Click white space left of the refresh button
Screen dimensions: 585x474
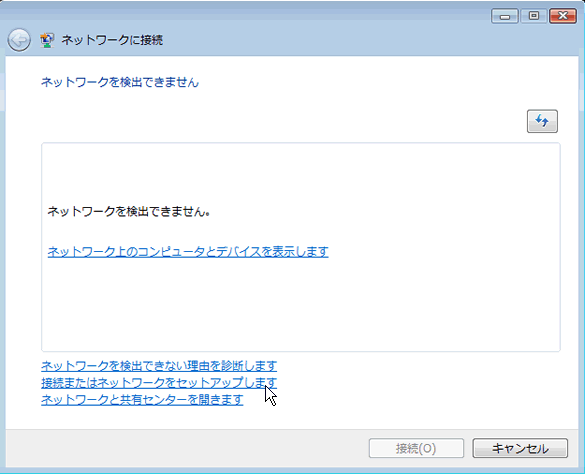click(284, 121)
